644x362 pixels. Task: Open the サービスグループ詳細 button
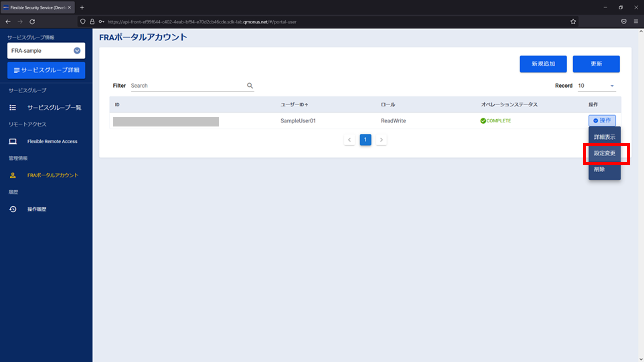tap(46, 70)
